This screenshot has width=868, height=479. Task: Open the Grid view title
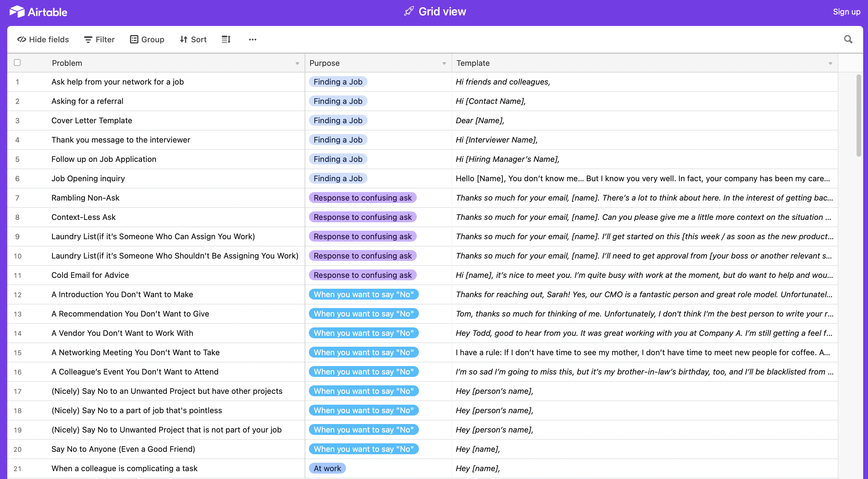coord(442,11)
